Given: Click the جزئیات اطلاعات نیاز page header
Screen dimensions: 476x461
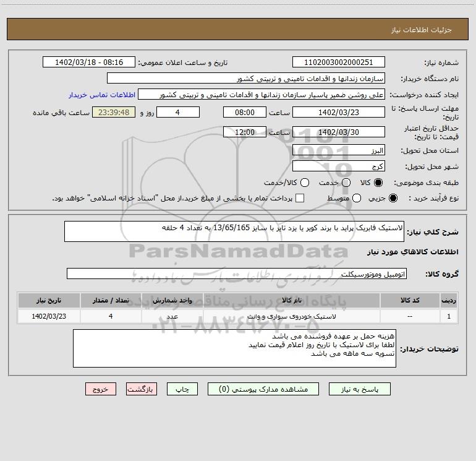Looking at the screenshot, I should point(421,30).
